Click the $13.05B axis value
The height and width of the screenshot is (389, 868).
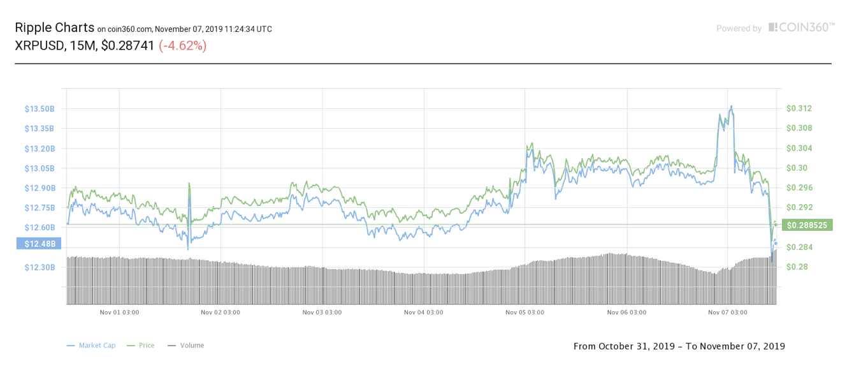click(40, 168)
